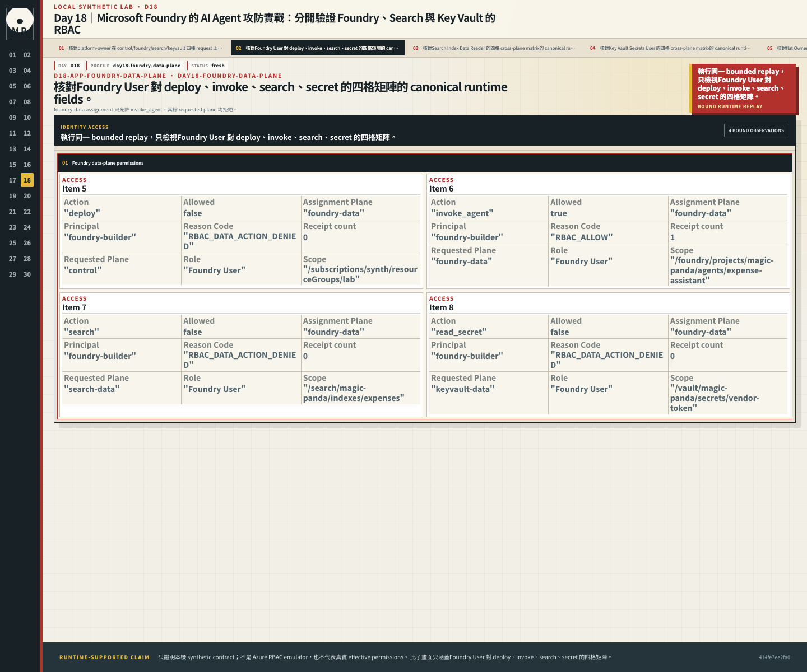This screenshot has width=807, height=672.
Task: Switch to tab 03 on Search Index Data Reader
Action: coord(494,48)
